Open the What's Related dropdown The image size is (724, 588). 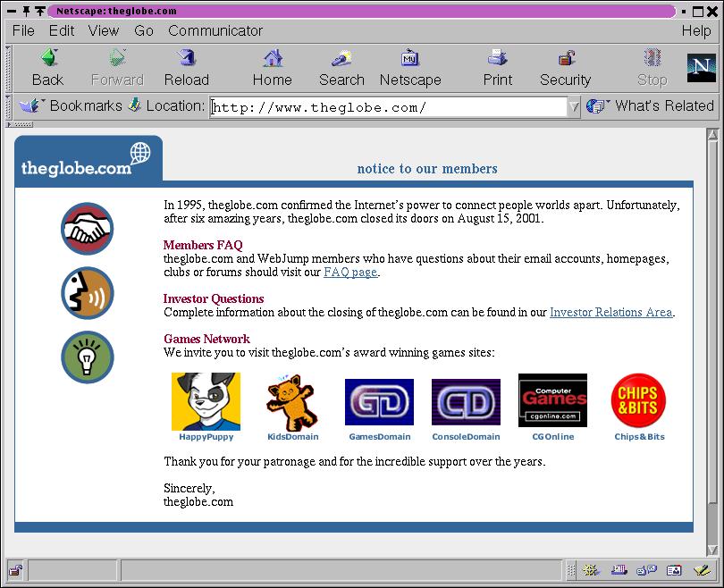click(x=651, y=105)
